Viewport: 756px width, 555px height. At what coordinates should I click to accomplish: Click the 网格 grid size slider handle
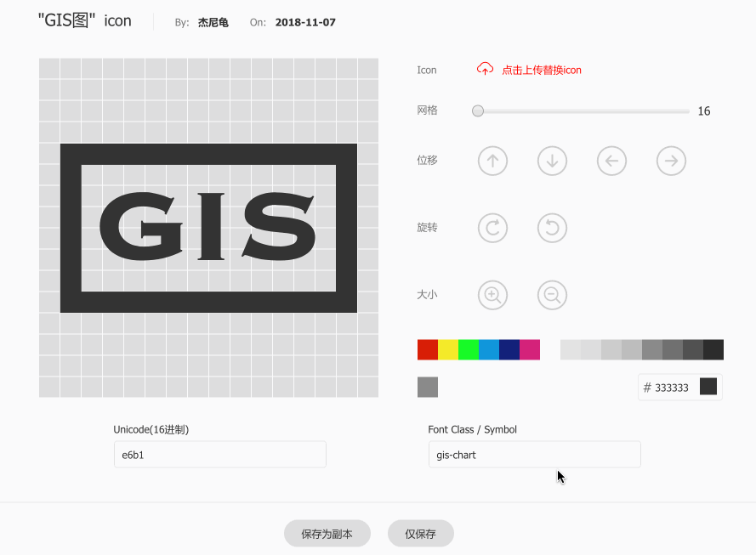[478, 110]
